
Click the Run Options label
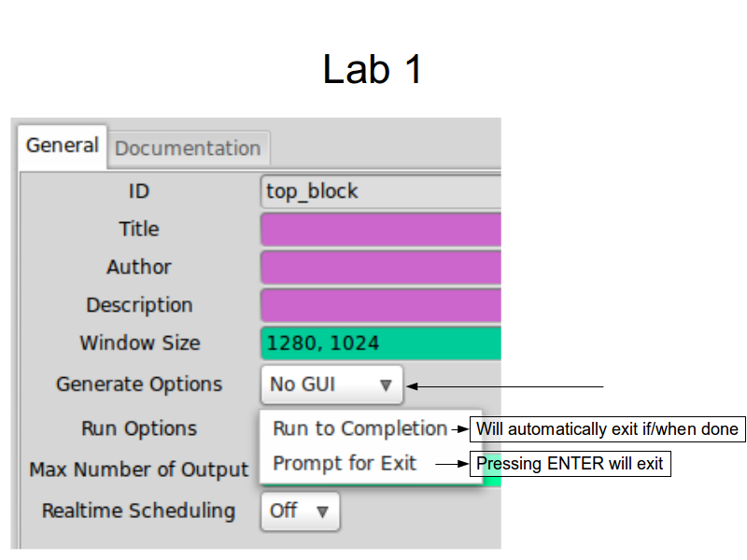click(x=139, y=428)
